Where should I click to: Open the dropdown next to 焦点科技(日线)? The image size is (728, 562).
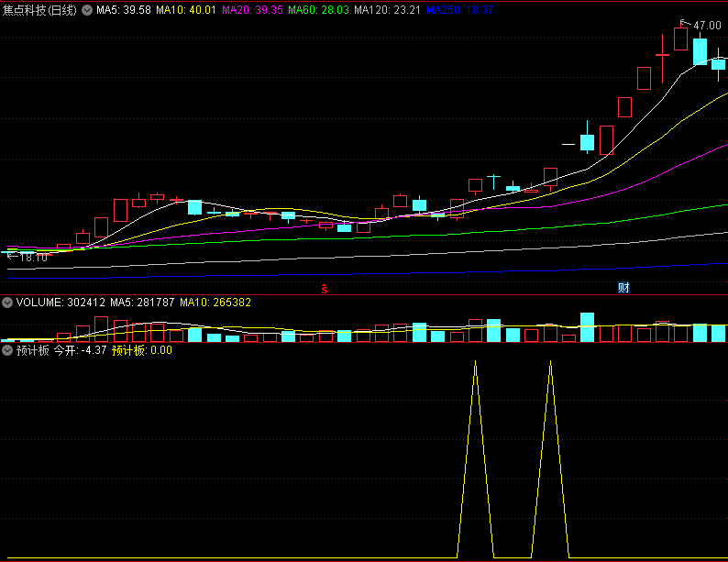pos(87,10)
